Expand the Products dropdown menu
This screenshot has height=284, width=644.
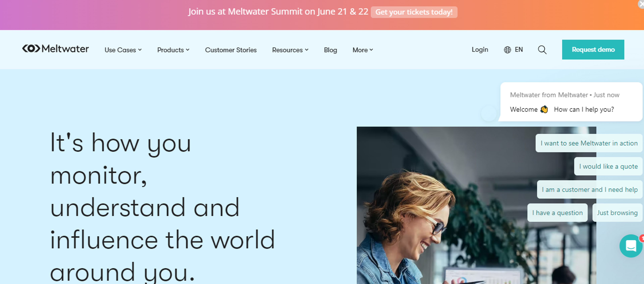[x=173, y=50]
